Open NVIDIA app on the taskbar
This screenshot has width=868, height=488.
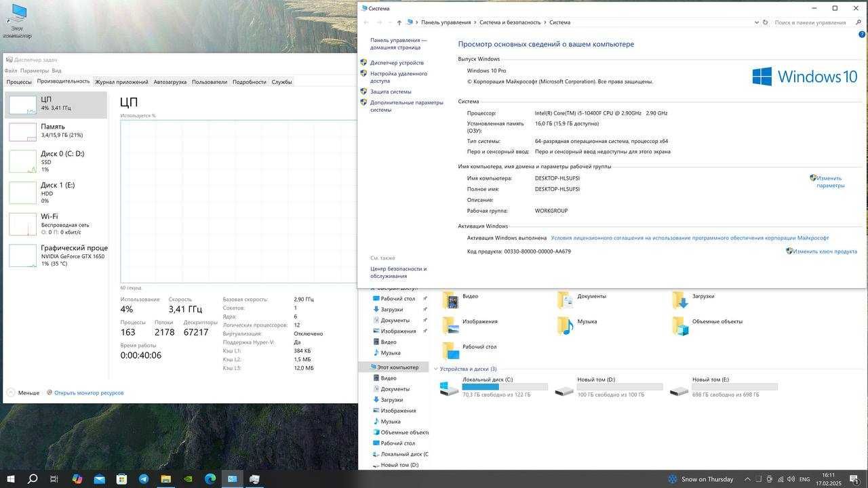click(x=188, y=479)
